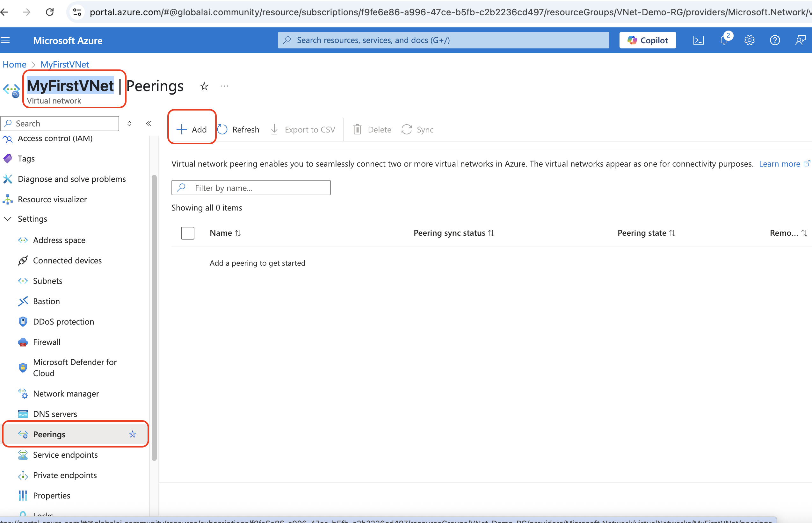Open Address space settings
This screenshot has height=523, width=812.
coord(59,240)
